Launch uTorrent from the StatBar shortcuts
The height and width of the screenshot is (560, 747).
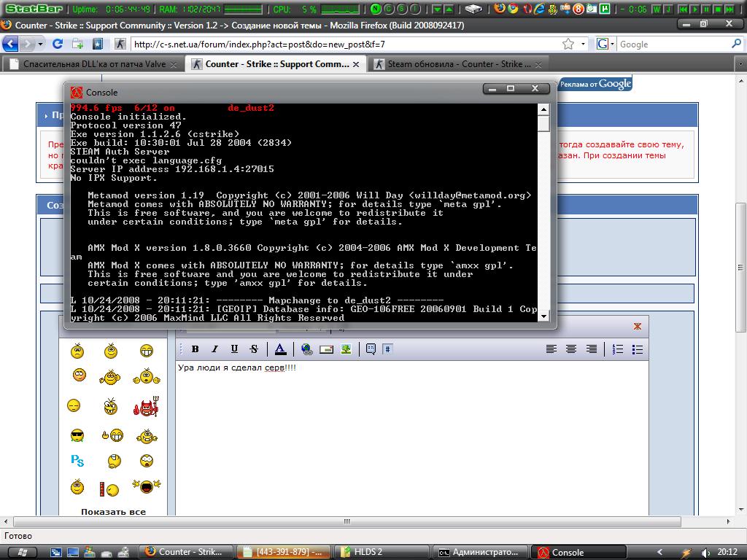coord(604,9)
